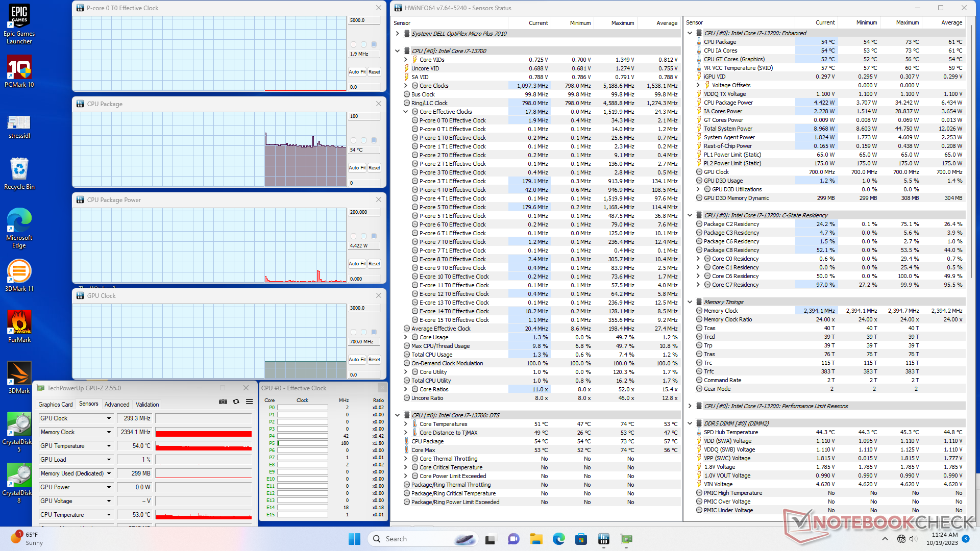Open the GPU-Z hamburger menu
The height and width of the screenshot is (551, 980).
coord(249,402)
